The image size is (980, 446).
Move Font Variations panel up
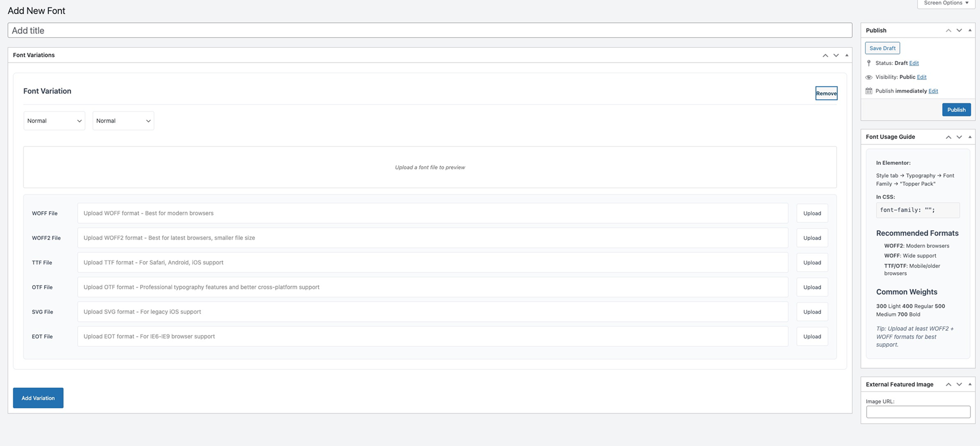click(x=825, y=55)
